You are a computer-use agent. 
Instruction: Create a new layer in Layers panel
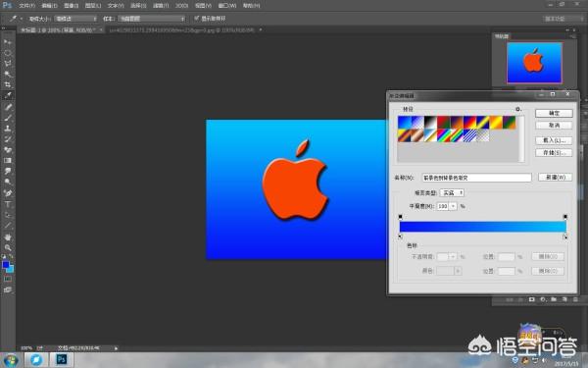[x=564, y=299]
